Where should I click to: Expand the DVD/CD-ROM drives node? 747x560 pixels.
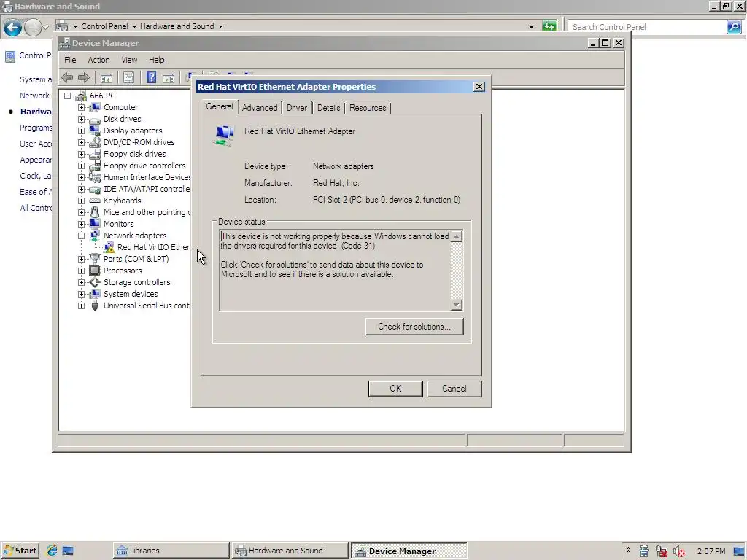82,142
